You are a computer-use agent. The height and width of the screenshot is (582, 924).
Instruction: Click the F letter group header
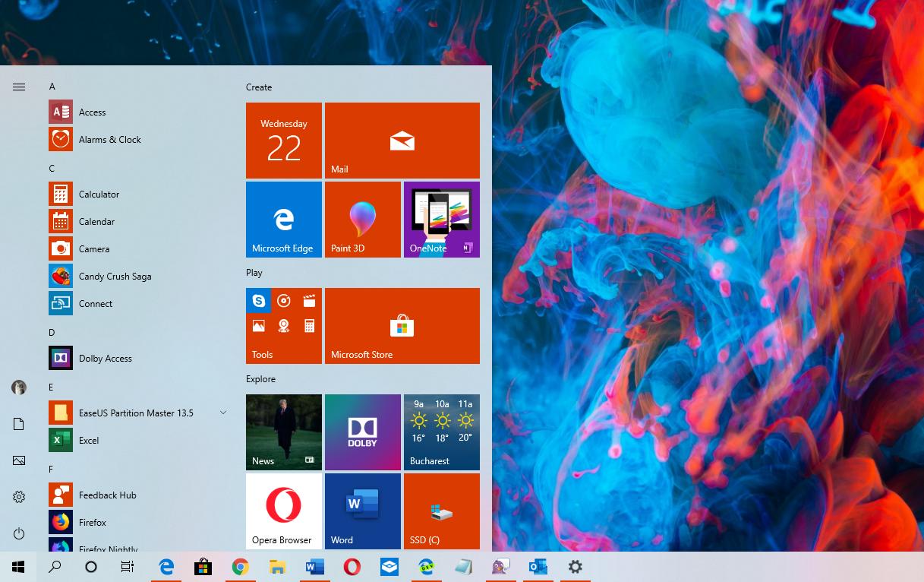52,470
